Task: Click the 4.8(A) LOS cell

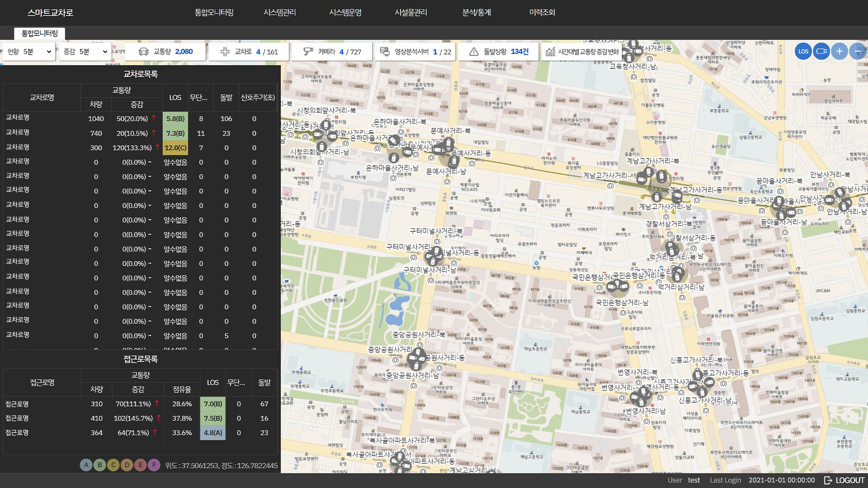Action: (213, 433)
